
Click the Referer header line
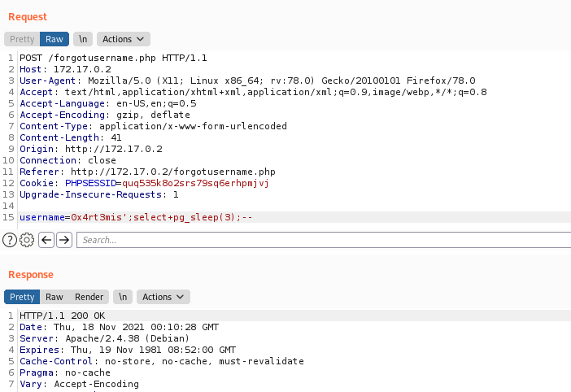147,172
